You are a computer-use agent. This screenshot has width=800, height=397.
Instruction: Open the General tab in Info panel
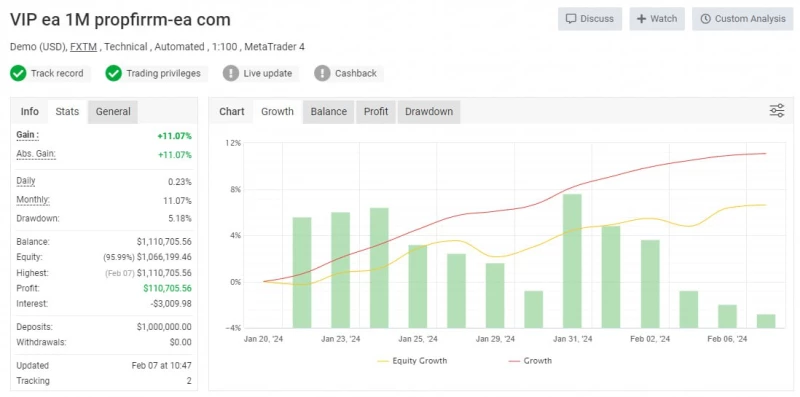tap(113, 112)
